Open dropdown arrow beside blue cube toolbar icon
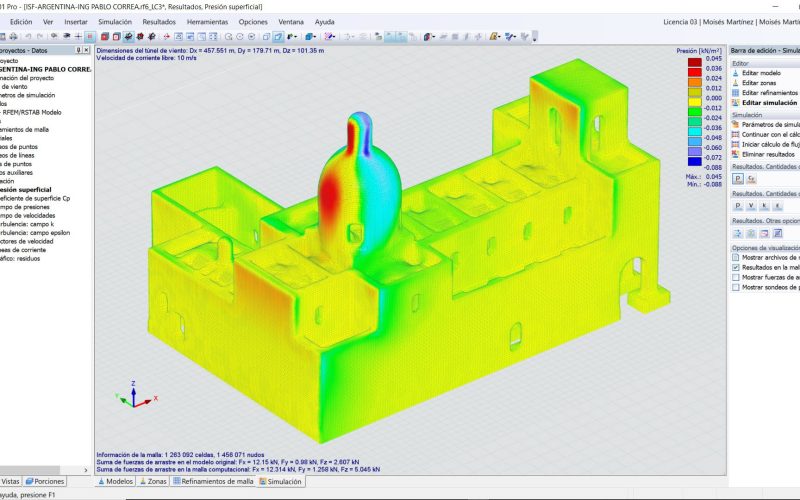Screen dimensions: 800x500 (x=315, y=37)
